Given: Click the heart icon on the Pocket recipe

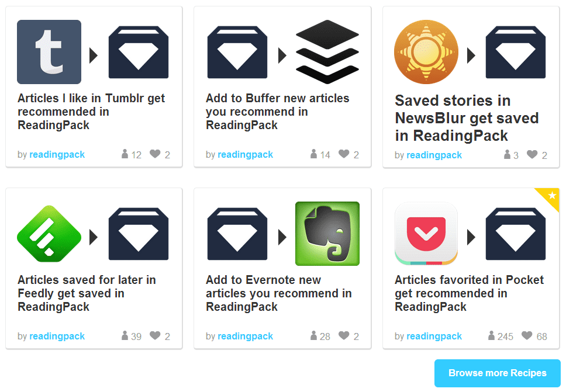Looking at the screenshot, I should pos(527,336).
